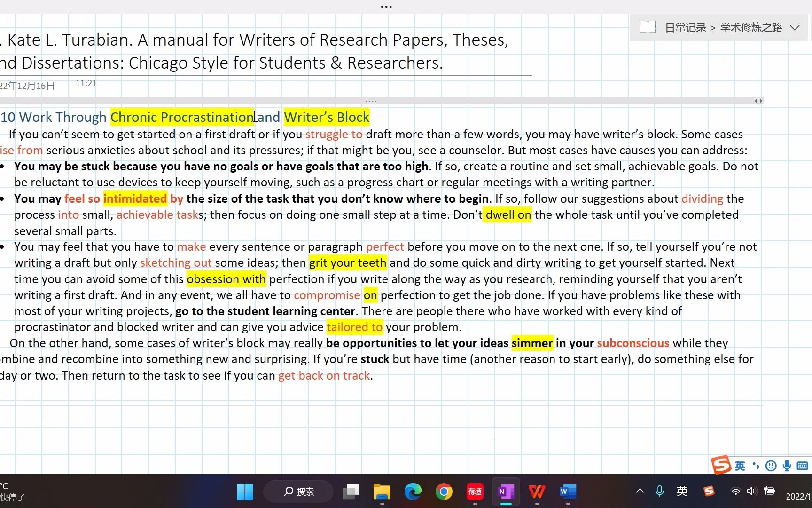Click Sogou voice input microphone in floating bar

click(x=787, y=466)
